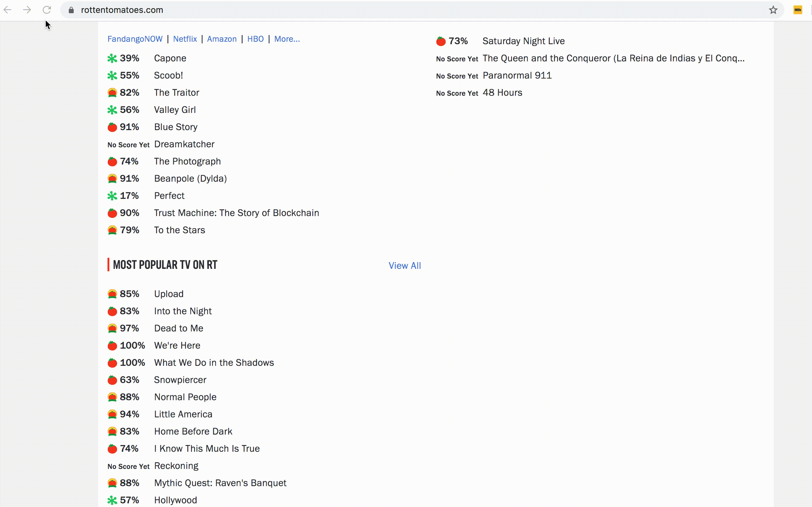The width and height of the screenshot is (812, 507).
Task: Open the Amazon streaming section
Action: point(222,39)
